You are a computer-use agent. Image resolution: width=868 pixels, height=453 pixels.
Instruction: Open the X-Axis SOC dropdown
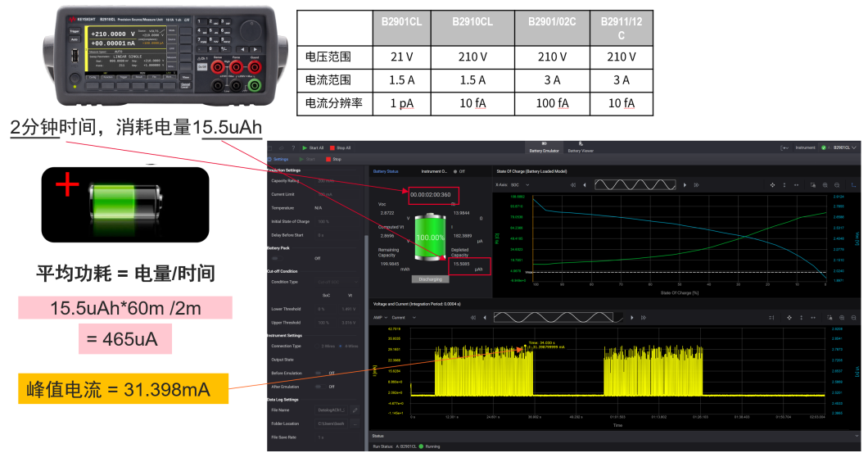tap(519, 185)
